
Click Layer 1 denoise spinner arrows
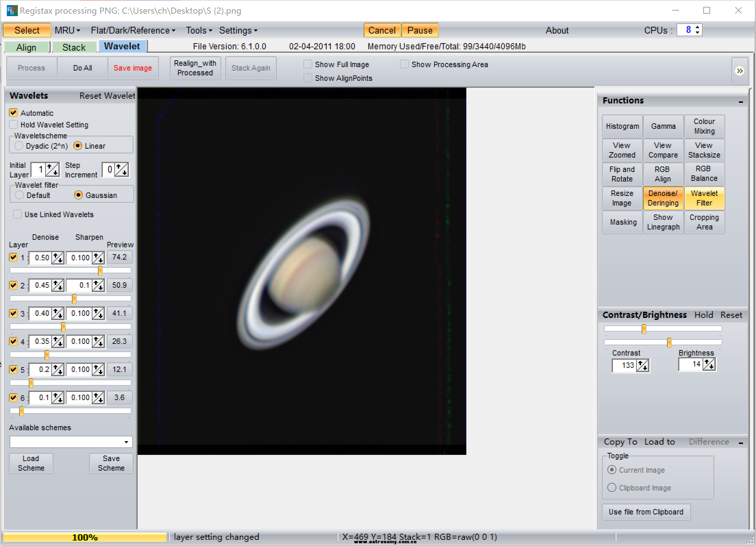[58, 258]
